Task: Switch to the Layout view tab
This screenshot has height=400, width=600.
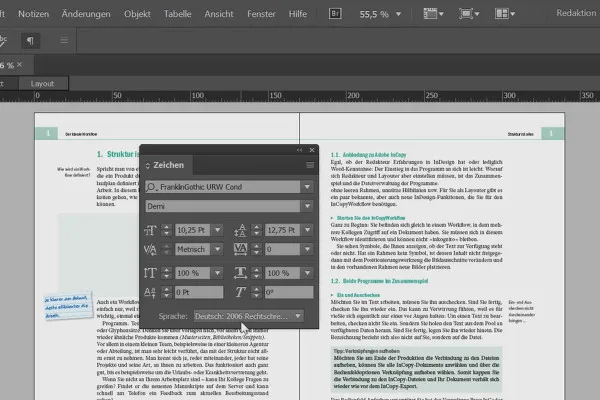Action: 43,83
